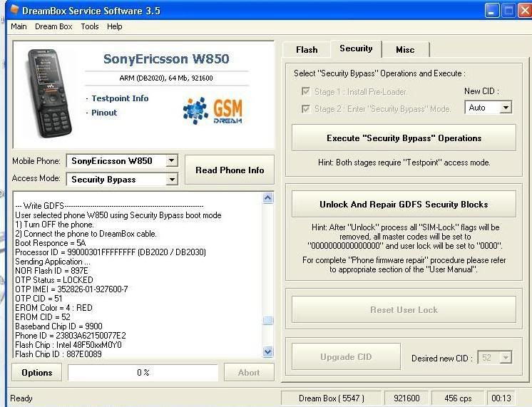Click the SonyEricsson W850 heading text
The width and height of the screenshot is (532, 407).
click(166, 58)
